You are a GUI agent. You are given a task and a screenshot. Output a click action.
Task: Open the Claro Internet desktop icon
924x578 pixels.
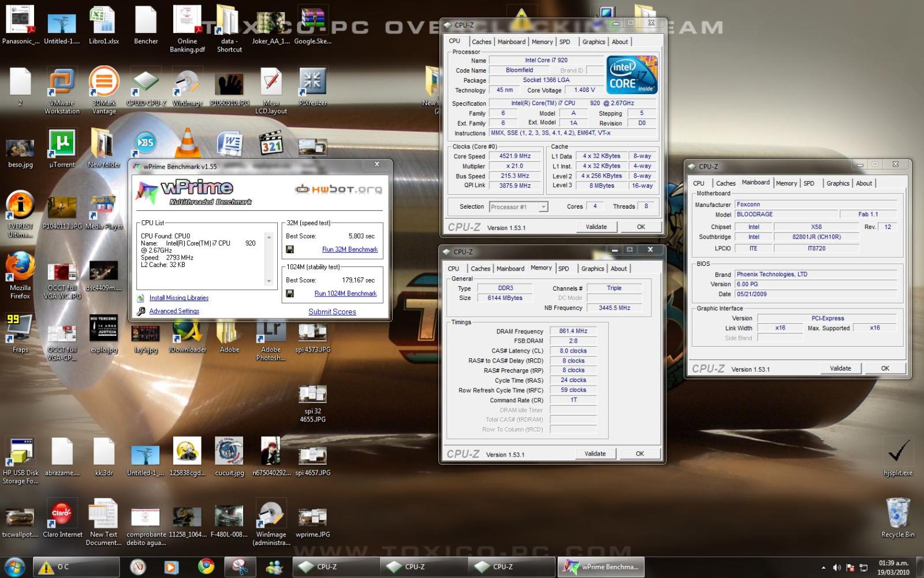pyautogui.click(x=62, y=518)
